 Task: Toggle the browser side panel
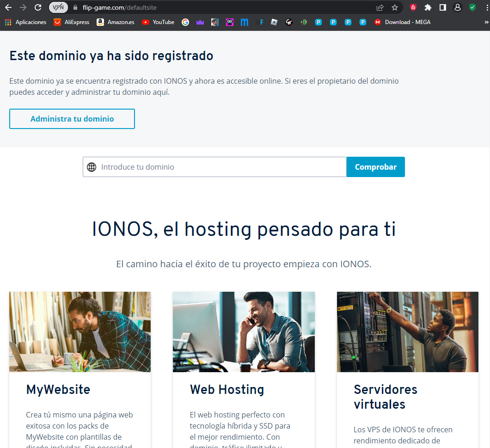[442, 7]
